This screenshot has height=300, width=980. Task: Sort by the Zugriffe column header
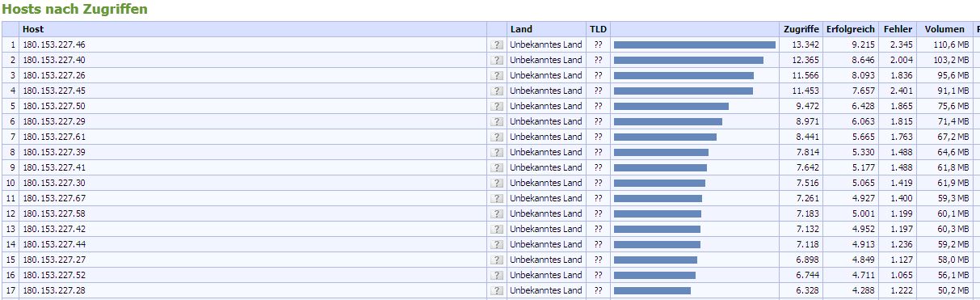pyautogui.click(x=801, y=29)
